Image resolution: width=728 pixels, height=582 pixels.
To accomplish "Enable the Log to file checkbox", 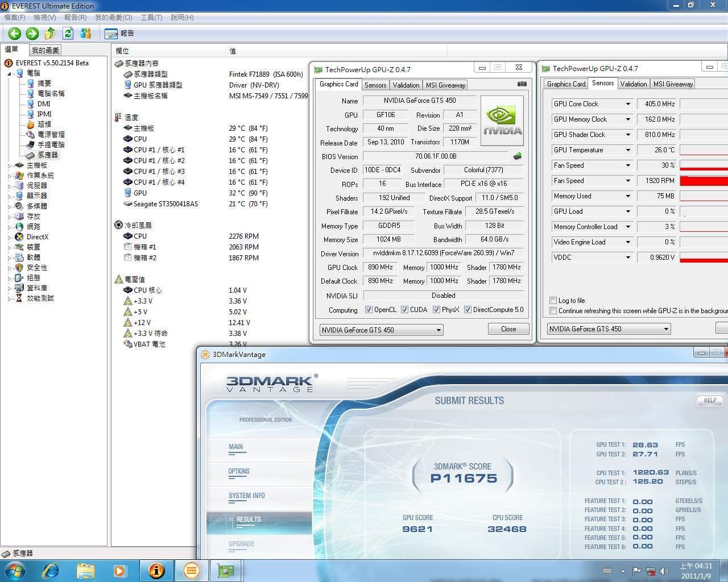I will point(553,300).
